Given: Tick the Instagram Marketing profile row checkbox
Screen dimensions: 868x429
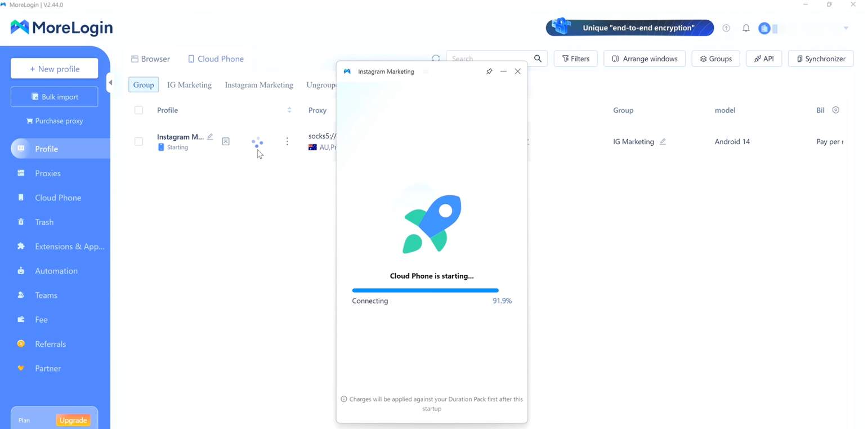Looking at the screenshot, I should point(138,142).
